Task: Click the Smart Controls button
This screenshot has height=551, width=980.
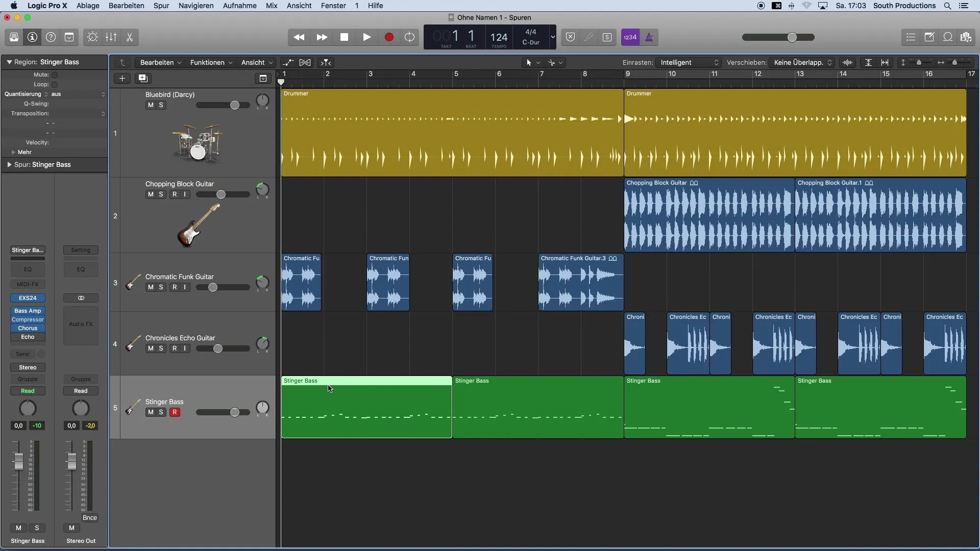Action: point(93,37)
